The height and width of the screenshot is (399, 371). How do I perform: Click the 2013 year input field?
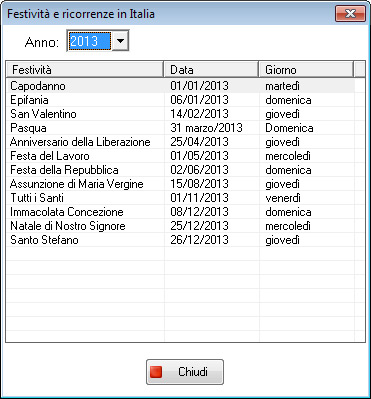pyautogui.click(x=90, y=41)
